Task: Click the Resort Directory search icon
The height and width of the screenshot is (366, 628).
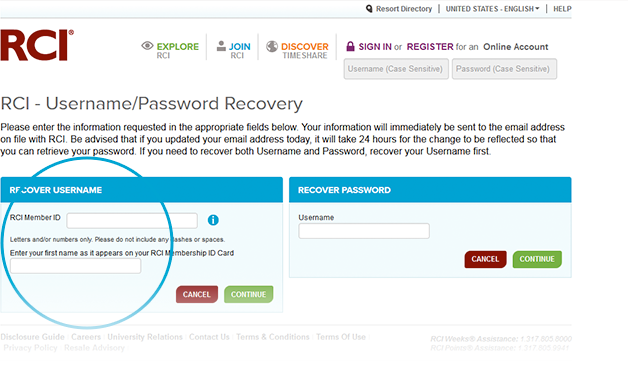Action: point(369,8)
